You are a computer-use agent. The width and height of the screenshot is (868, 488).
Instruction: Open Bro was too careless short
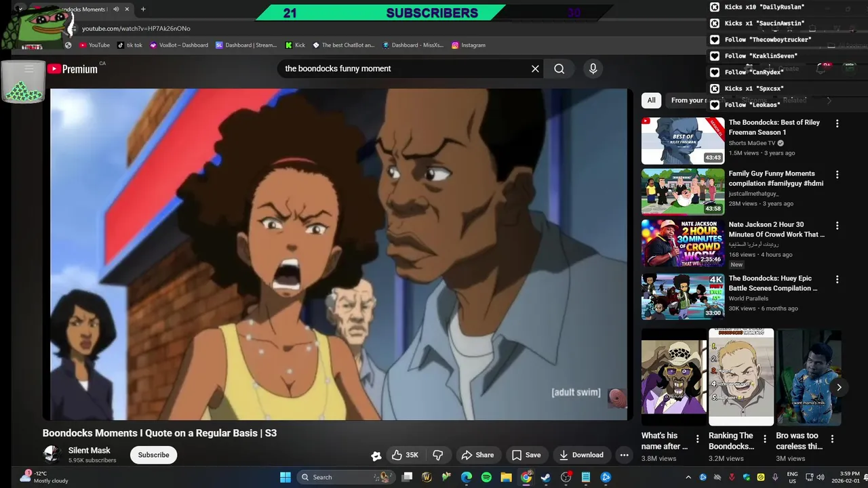point(808,377)
